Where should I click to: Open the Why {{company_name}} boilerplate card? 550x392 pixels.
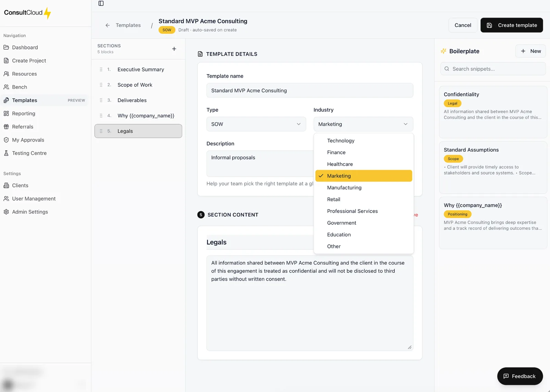tap(493, 223)
